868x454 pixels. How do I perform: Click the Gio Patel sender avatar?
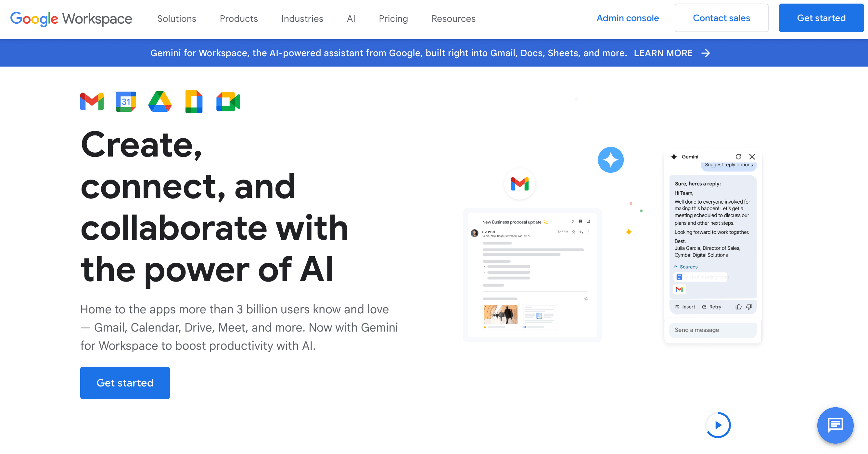point(474,233)
